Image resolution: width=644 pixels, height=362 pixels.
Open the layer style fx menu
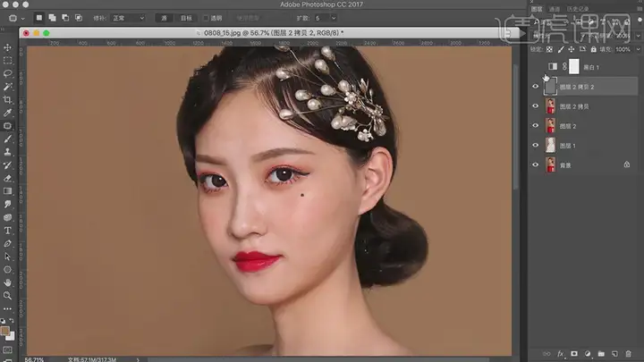(x=560, y=354)
